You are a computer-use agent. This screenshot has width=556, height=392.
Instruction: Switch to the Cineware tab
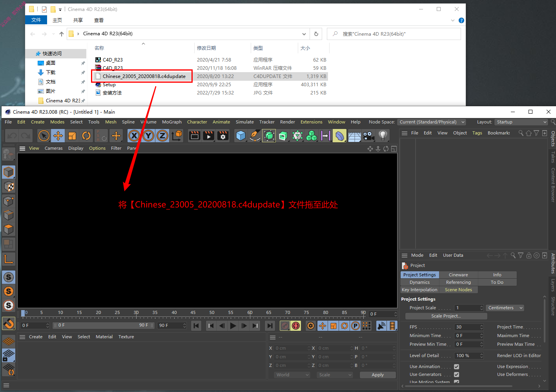point(458,275)
